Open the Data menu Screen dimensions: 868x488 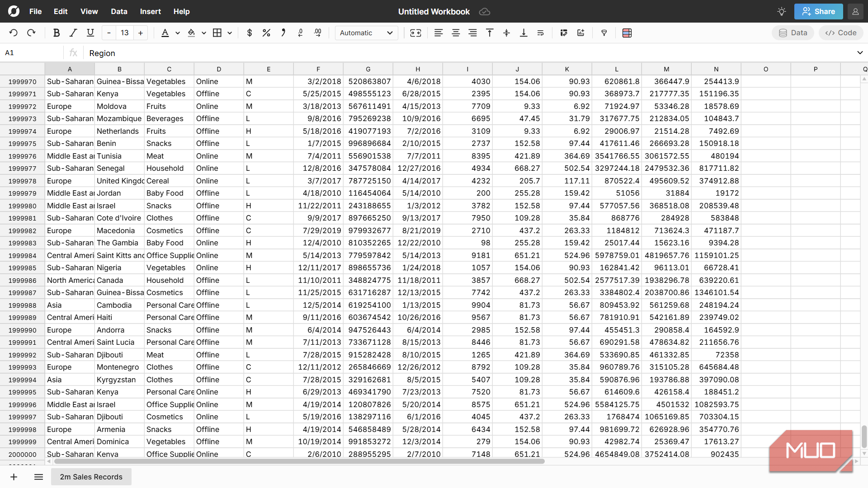coord(119,11)
